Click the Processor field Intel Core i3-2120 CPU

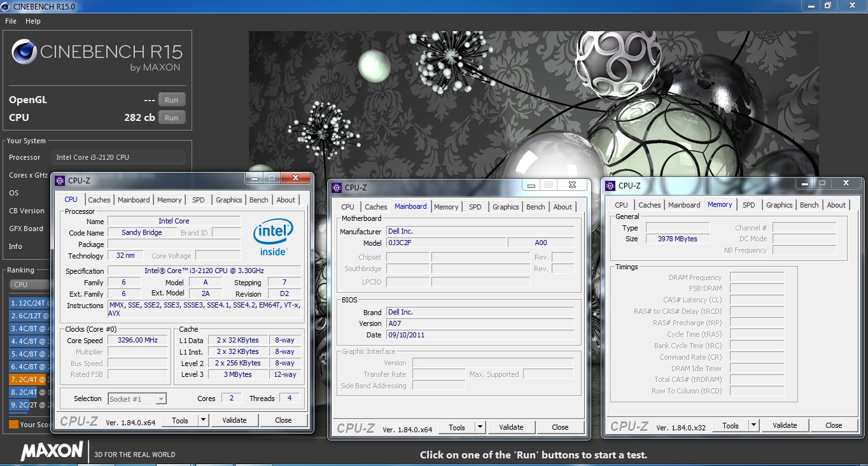(119, 157)
